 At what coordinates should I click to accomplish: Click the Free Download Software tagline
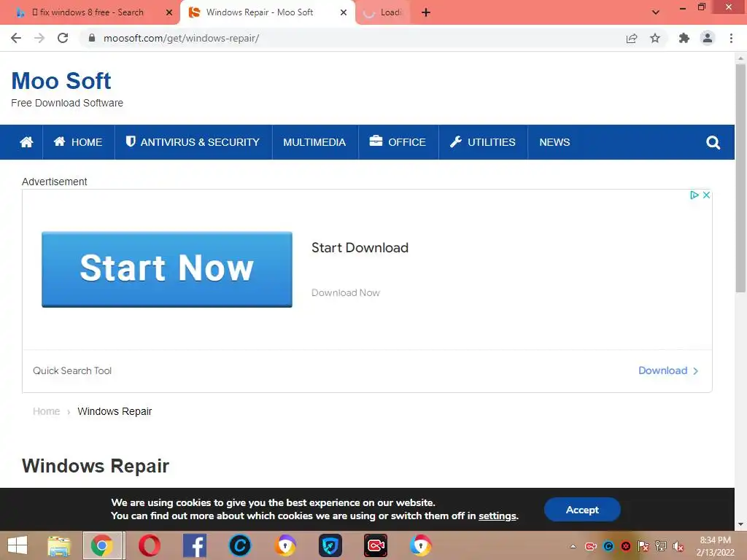pos(67,103)
